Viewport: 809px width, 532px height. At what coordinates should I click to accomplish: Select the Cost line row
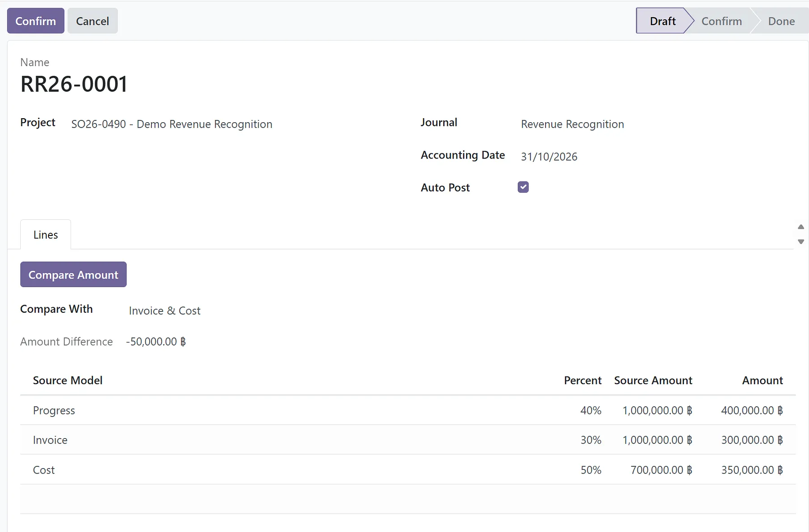408,470
